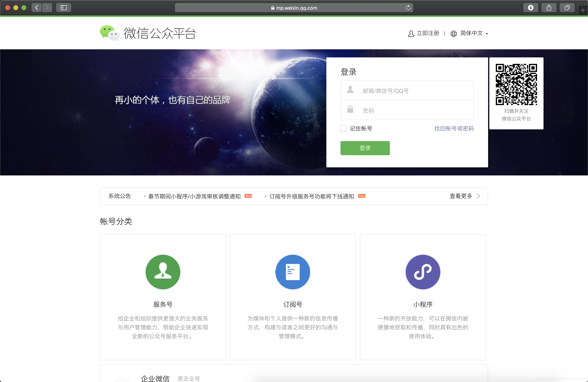The height and width of the screenshot is (382, 588).
Task: Click the back navigation arrow
Action: pyautogui.click(x=36, y=7)
